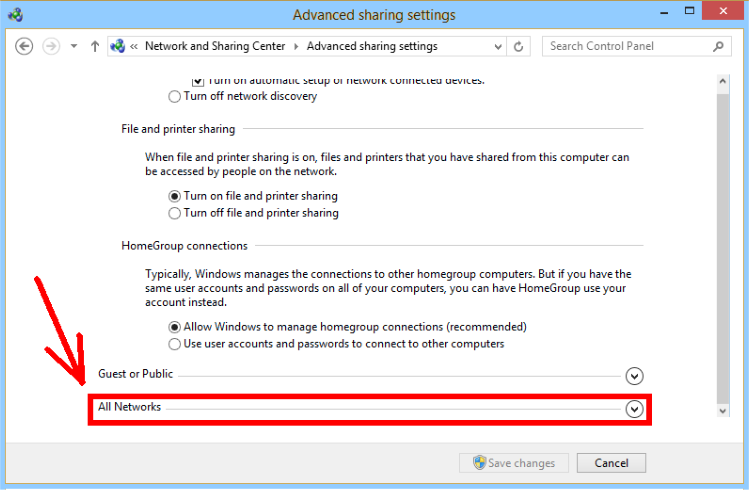Go up one level with Up arrow
Image resolution: width=749 pixels, height=490 pixels.
(x=95, y=46)
